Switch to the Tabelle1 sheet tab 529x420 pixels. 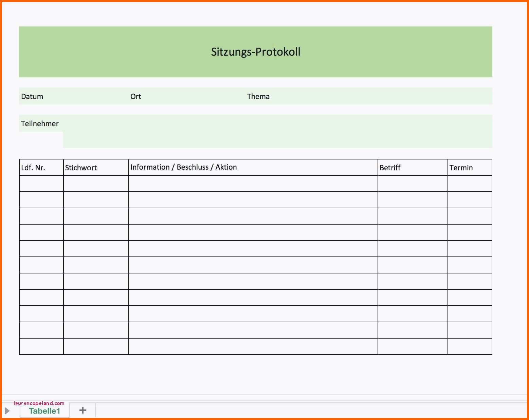[44, 411]
